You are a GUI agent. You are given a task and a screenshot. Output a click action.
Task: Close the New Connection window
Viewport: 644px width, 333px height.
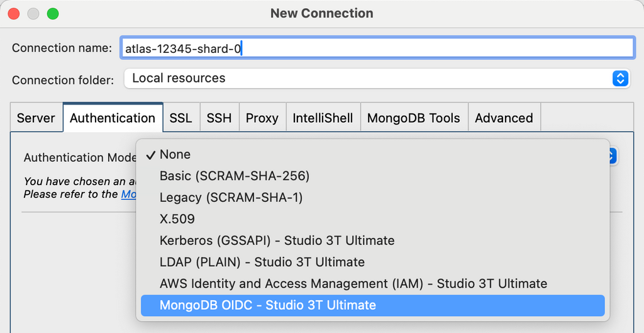point(13,13)
